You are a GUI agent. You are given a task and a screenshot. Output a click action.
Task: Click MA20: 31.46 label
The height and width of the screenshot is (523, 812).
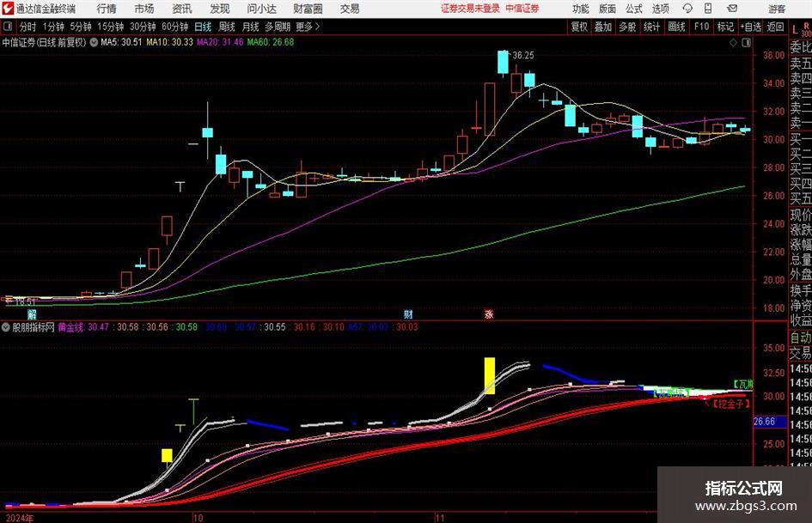[220, 42]
